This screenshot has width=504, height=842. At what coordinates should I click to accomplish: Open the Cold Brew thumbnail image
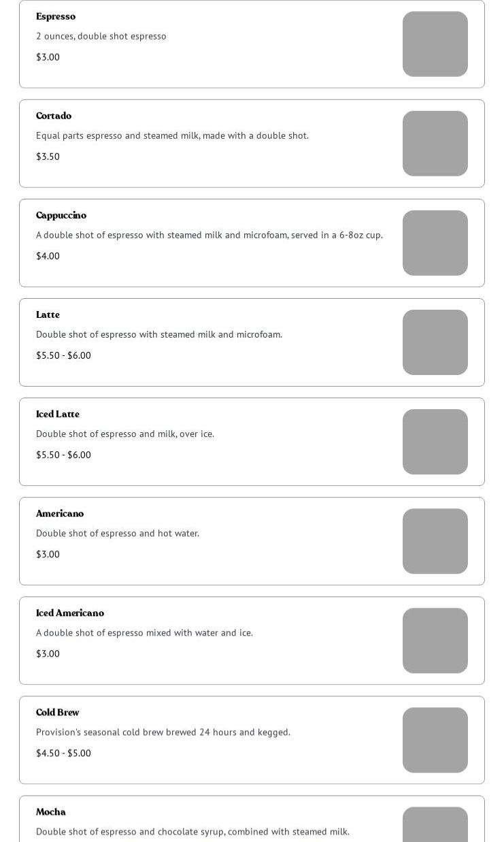point(435,740)
